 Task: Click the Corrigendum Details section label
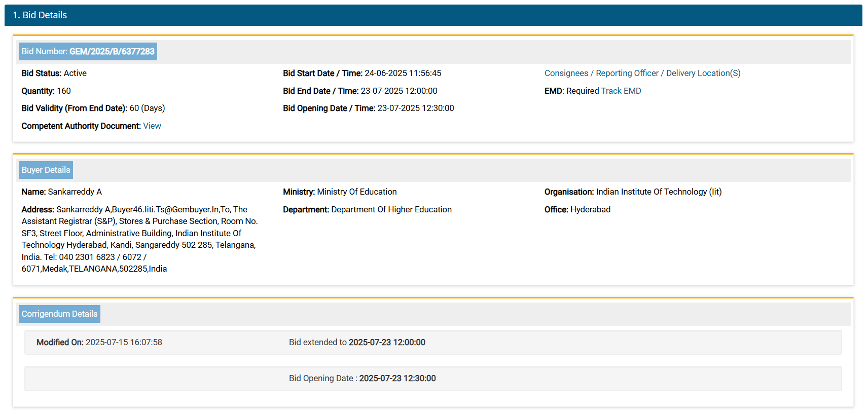59,314
